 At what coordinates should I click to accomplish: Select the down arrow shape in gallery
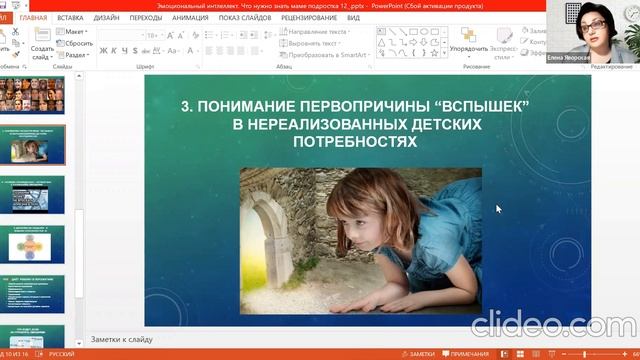pyautogui.click(x=424, y=42)
